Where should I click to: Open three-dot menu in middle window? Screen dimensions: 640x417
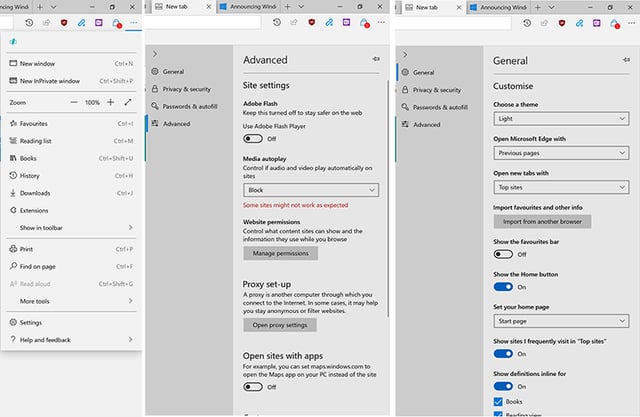coord(381,22)
